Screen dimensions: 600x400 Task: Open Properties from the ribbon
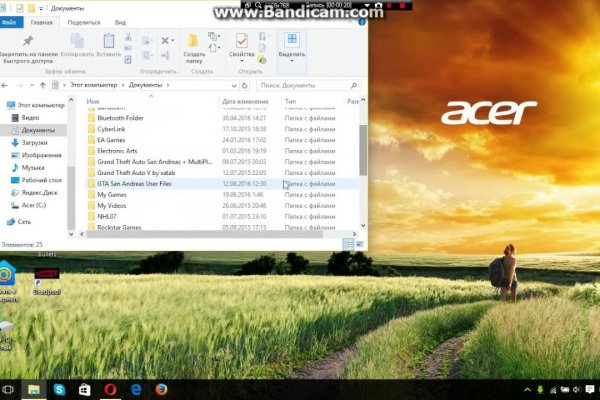pyautogui.click(x=240, y=42)
